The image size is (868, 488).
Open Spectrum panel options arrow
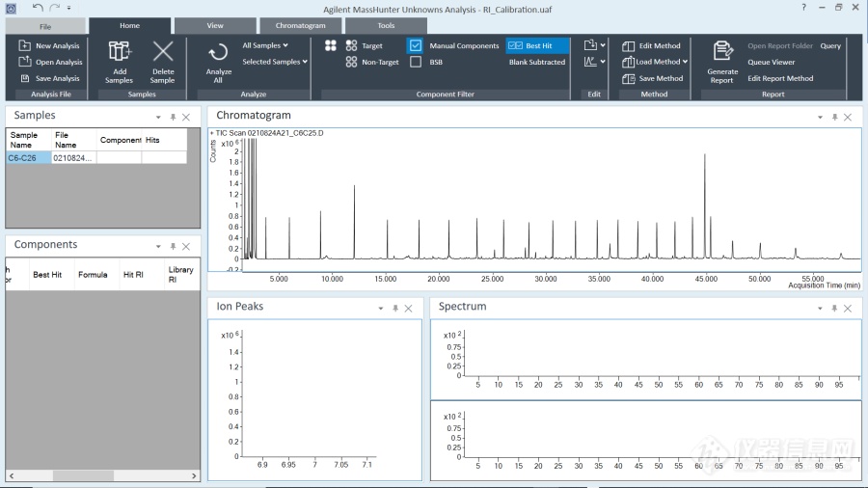[x=820, y=309]
